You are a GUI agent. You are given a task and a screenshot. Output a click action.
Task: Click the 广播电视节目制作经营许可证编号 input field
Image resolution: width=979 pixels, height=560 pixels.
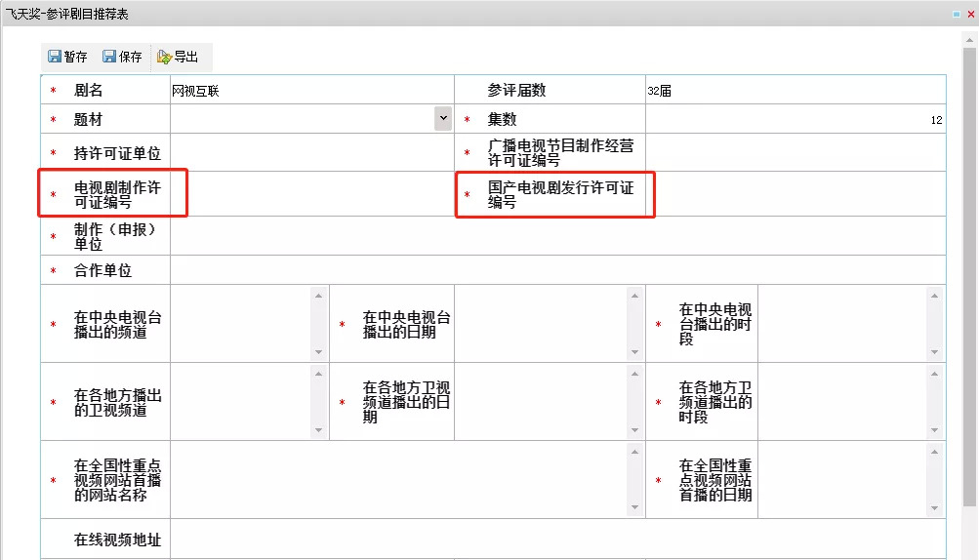coord(795,152)
